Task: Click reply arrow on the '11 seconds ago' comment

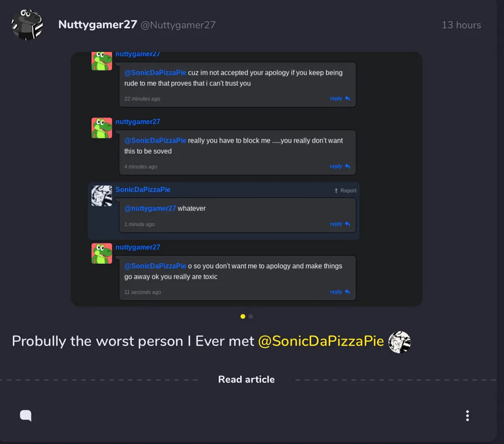Action: point(340,292)
